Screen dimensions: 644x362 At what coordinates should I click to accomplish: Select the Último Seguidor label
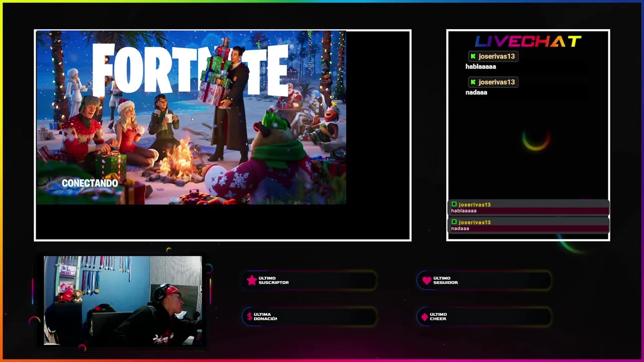(x=445, y=281)
